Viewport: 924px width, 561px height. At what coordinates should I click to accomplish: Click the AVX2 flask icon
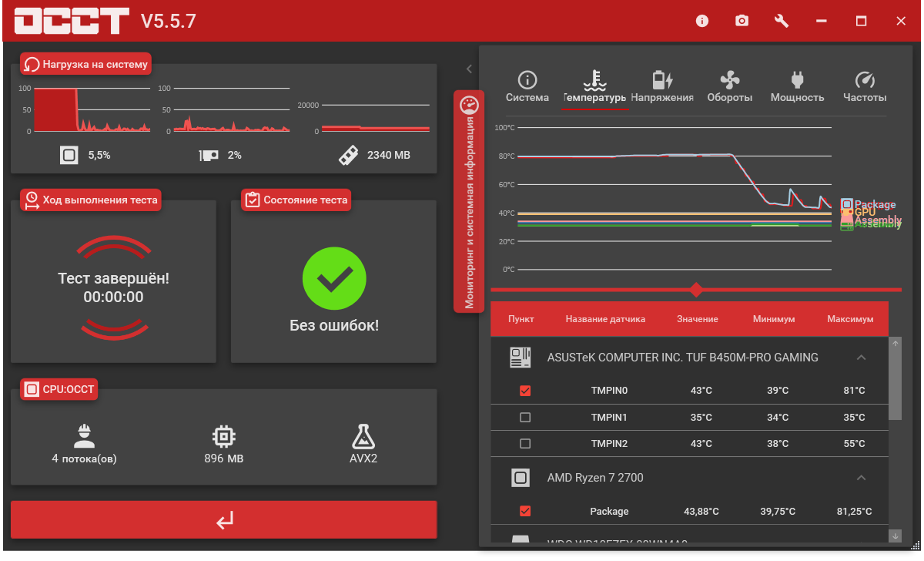363,437
